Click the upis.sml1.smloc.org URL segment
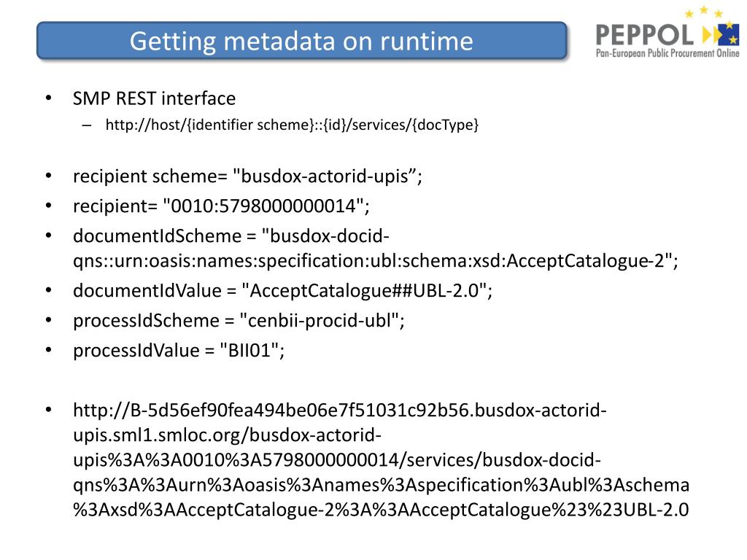747x560 pixels. pyautogui.click(x=227, y=435)
